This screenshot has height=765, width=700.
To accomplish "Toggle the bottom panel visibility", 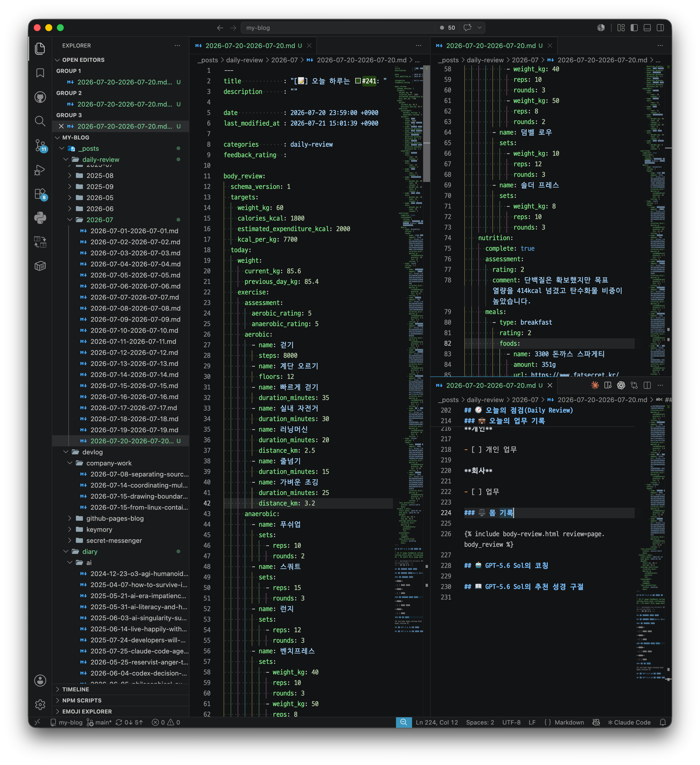I will (647, 28).
